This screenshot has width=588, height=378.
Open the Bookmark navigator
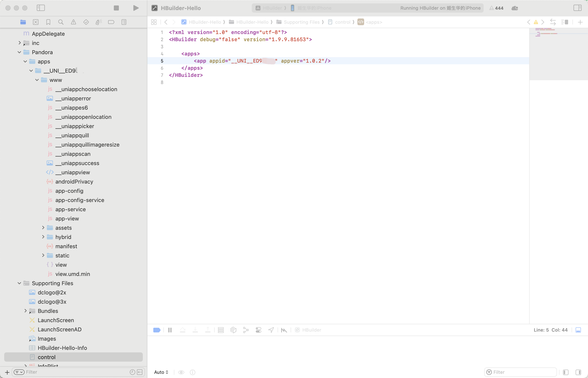click(x=48, y=22)
